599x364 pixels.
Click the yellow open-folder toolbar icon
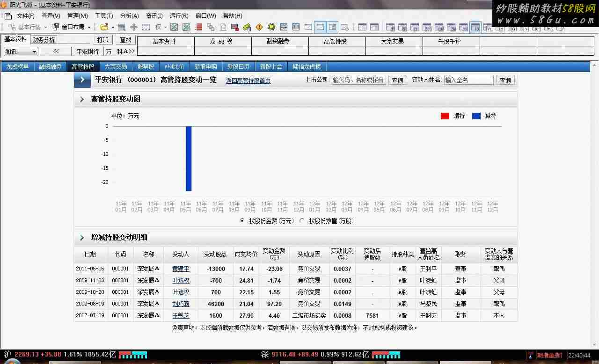(104, 27)
